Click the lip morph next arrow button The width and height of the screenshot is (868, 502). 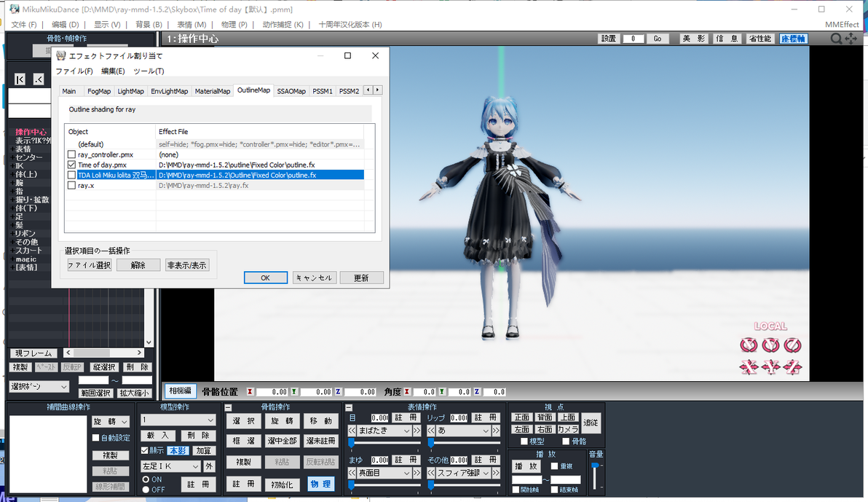click(495, 431)
